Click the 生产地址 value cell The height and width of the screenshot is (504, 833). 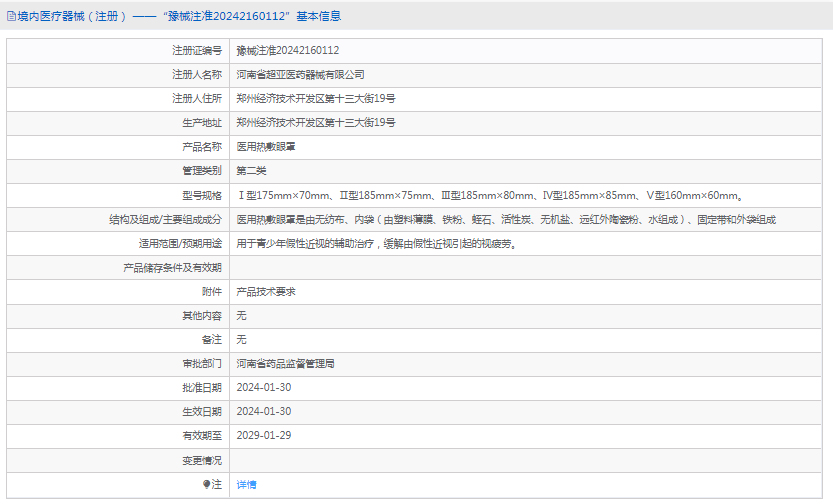pos(316,122)
